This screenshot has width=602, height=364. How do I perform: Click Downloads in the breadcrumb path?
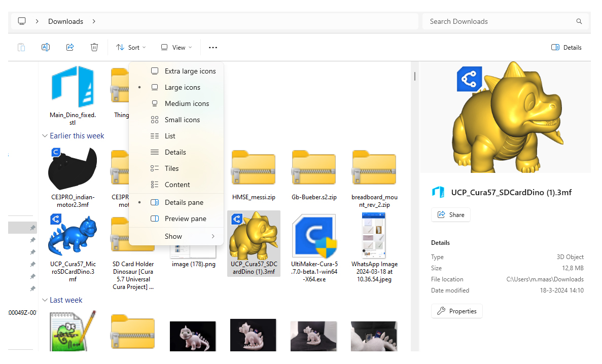coord(65,21)
